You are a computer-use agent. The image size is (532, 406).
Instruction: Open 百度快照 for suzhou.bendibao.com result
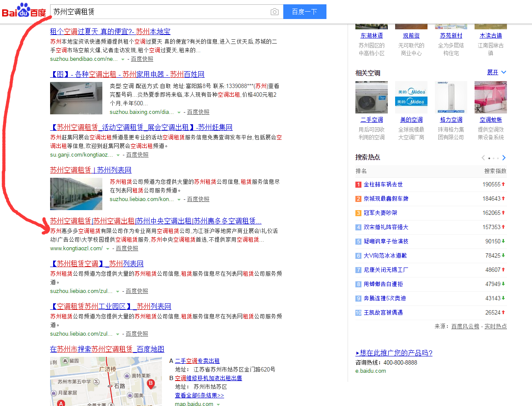pos(142,59)
